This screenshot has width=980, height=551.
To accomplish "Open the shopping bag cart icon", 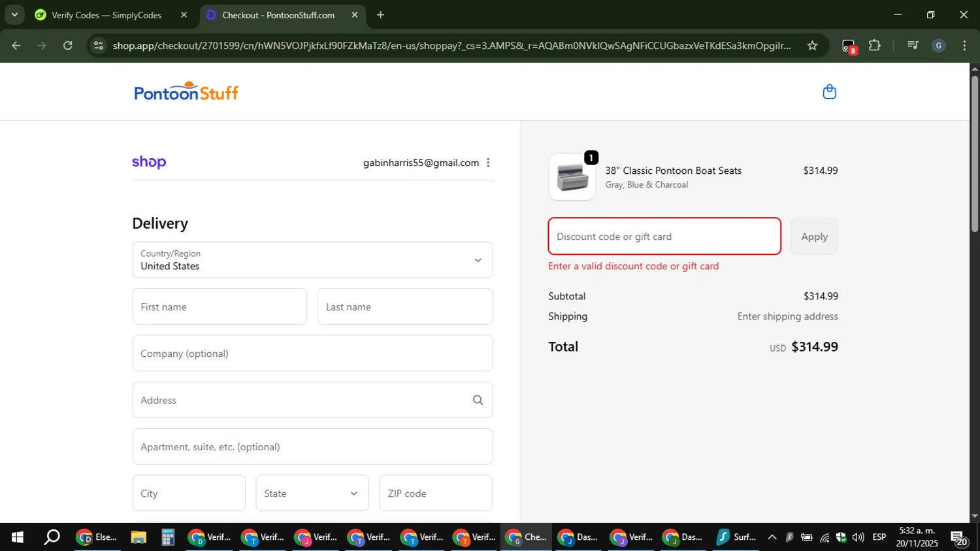I will click(x=829, y=92).
